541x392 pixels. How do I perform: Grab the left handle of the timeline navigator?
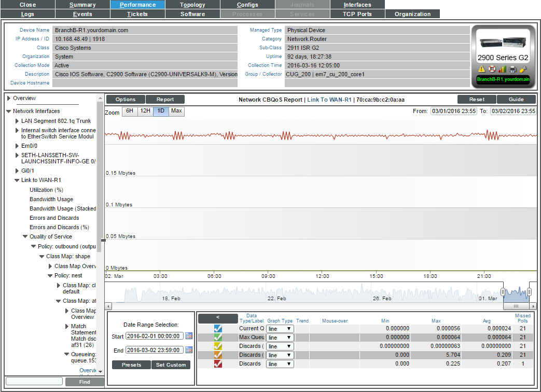click(503, 292)
